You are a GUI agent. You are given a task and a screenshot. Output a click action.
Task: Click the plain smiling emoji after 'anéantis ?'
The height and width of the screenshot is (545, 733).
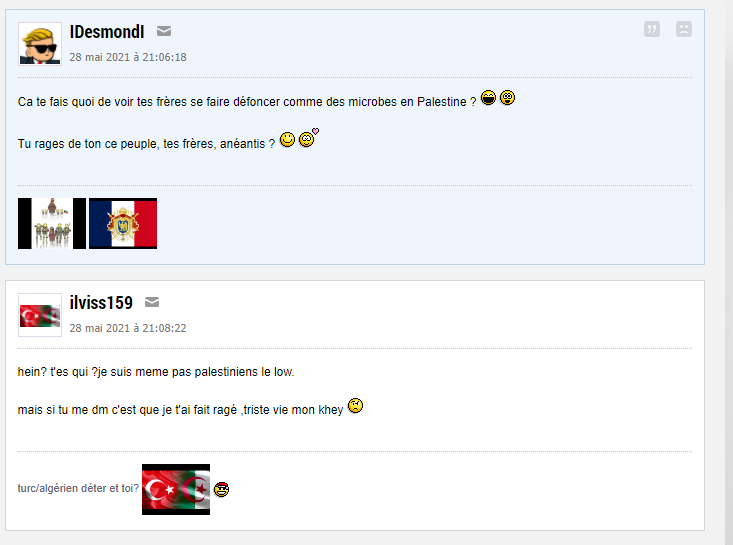287,139
